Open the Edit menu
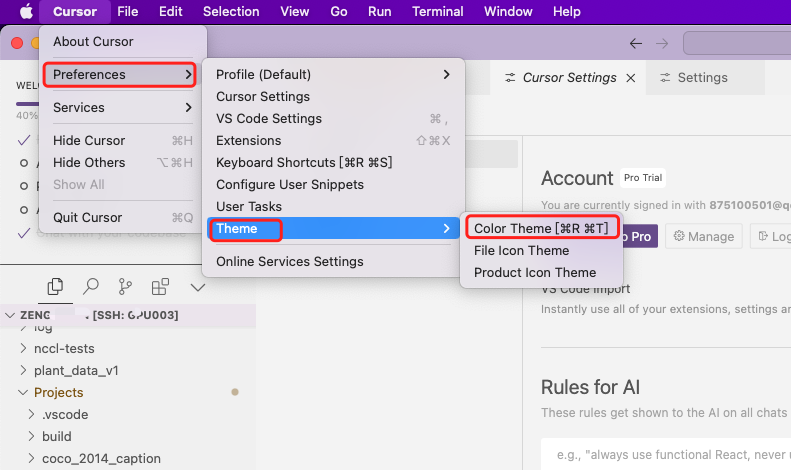This screenshot has width=791, height=470. tap(171, 11)
